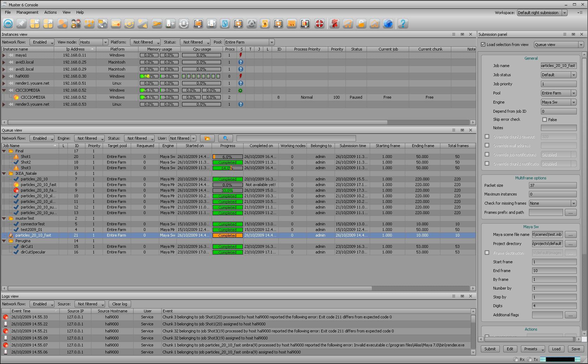
Task: Open Check for missing frames dropdown
Action: 553,203
